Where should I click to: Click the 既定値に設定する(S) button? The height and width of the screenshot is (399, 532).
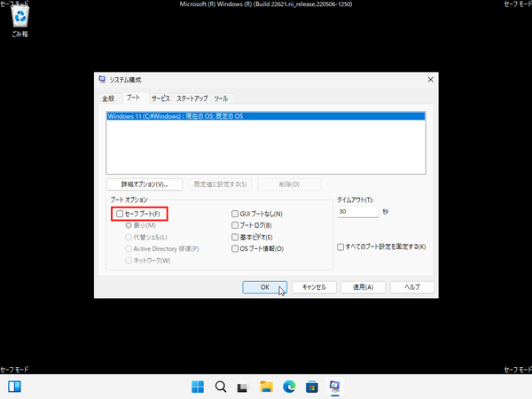click(220, 184)
